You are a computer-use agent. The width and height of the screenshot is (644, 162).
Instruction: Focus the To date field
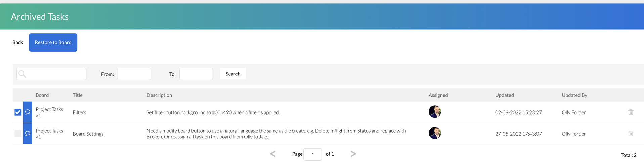(196, 74)
